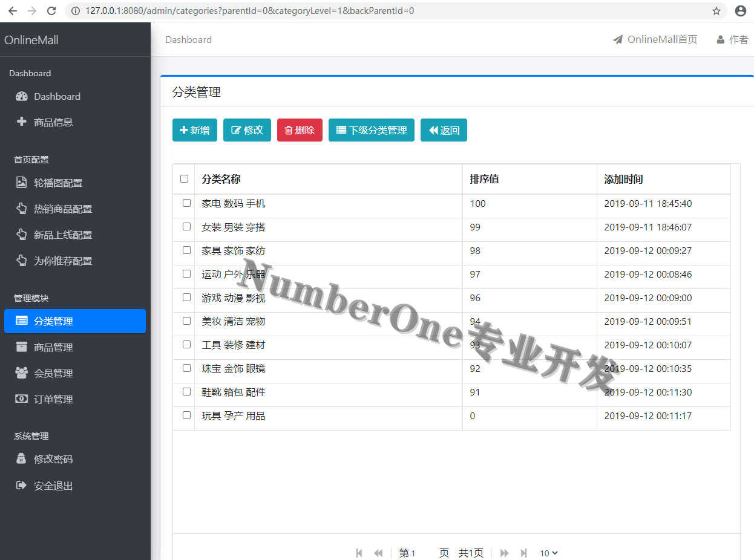
Task: Click the red 删除 delete button
Action: click(300, 130)
